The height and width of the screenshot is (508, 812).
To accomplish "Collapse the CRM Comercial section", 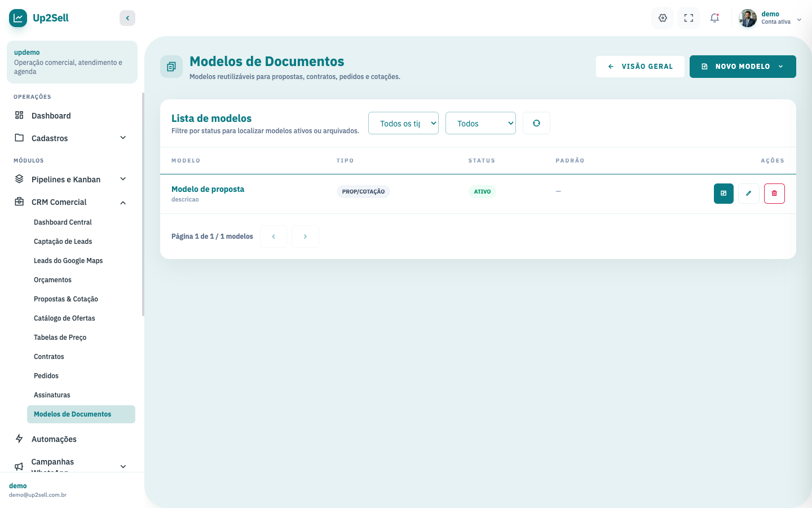I will pyautogui.click(x=72, y=202).
